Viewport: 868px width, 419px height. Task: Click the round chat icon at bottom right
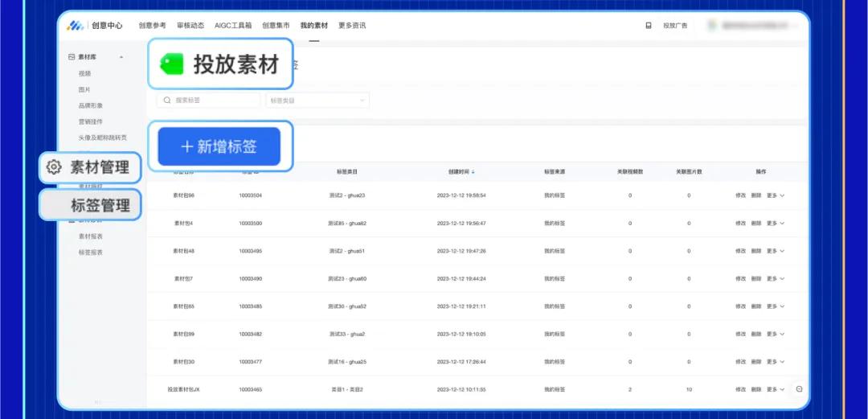799,389
